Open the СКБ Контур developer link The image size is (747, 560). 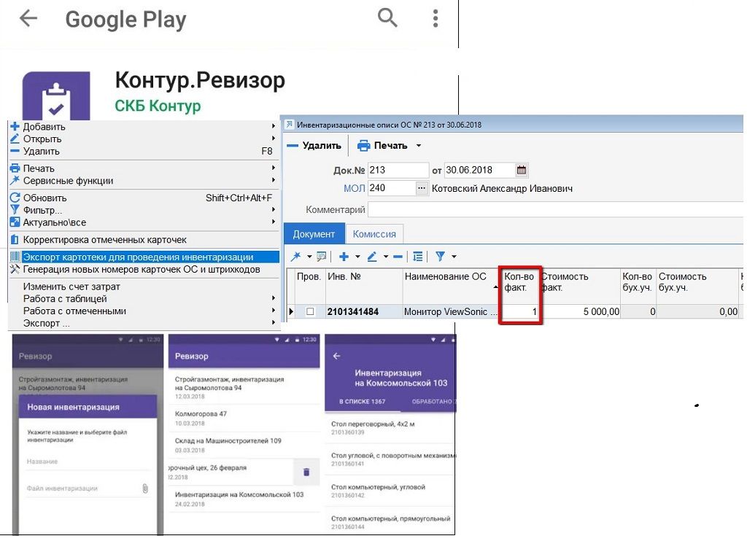(158, 106)
